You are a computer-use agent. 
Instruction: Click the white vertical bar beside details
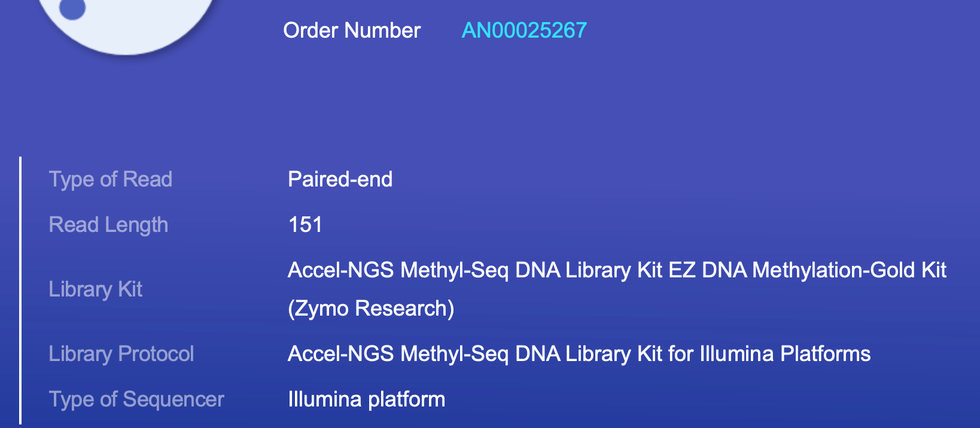20,291
